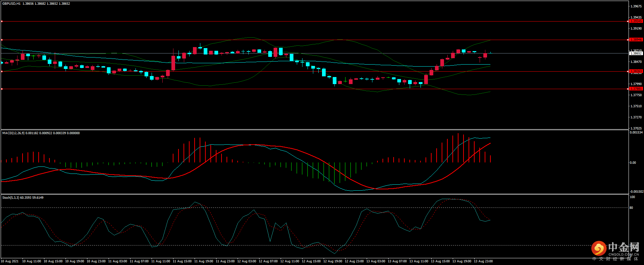The image size is (644, 265).
Task: Click the 10 Aug 15:00 time label
Action: (53, 261)
